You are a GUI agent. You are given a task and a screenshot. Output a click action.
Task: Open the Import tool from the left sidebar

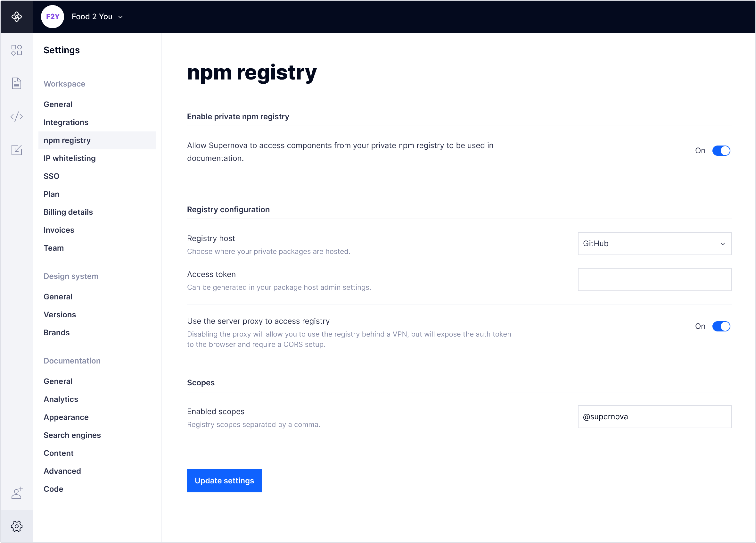coord(17,150)
